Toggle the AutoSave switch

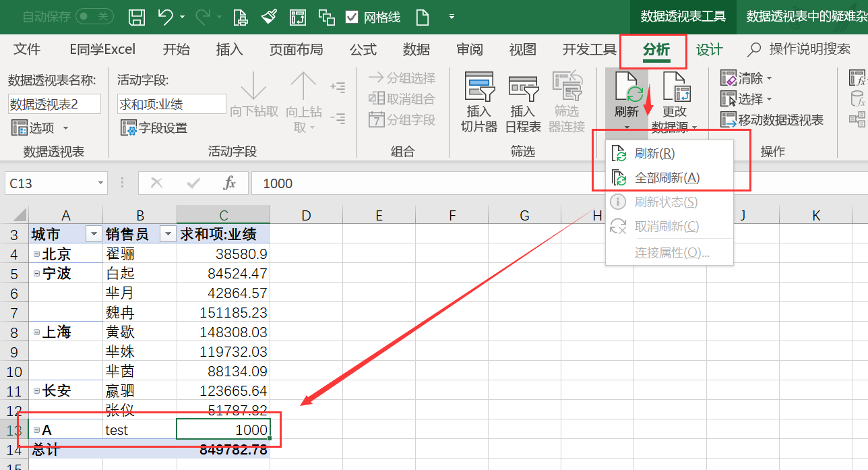[94, 17]
